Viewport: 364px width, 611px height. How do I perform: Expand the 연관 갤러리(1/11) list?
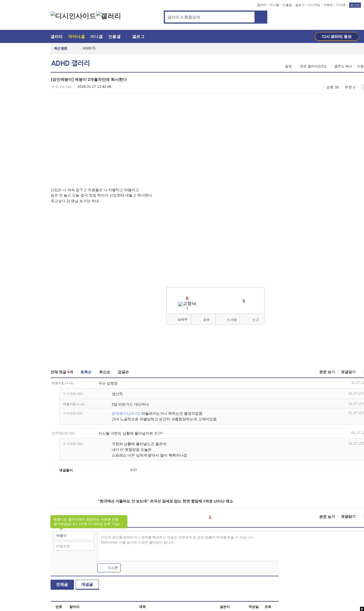pyautogui.click(x=313, y=66)
